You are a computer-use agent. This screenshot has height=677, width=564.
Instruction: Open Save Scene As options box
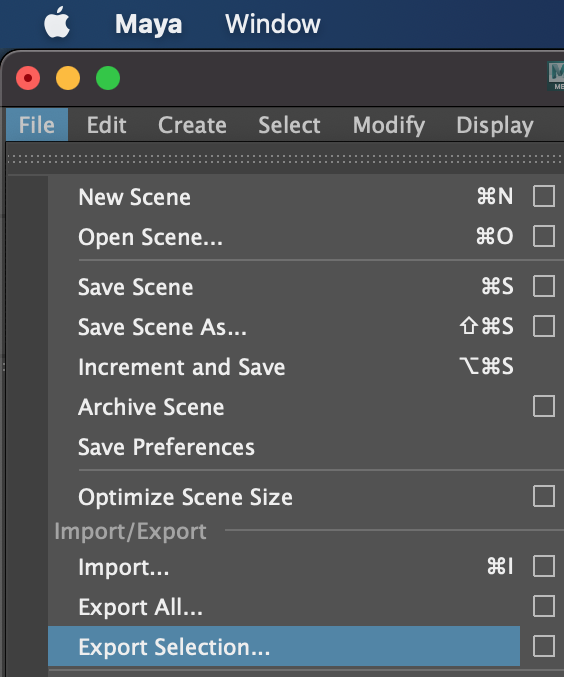pyautogui.click(x=544, y=326)
